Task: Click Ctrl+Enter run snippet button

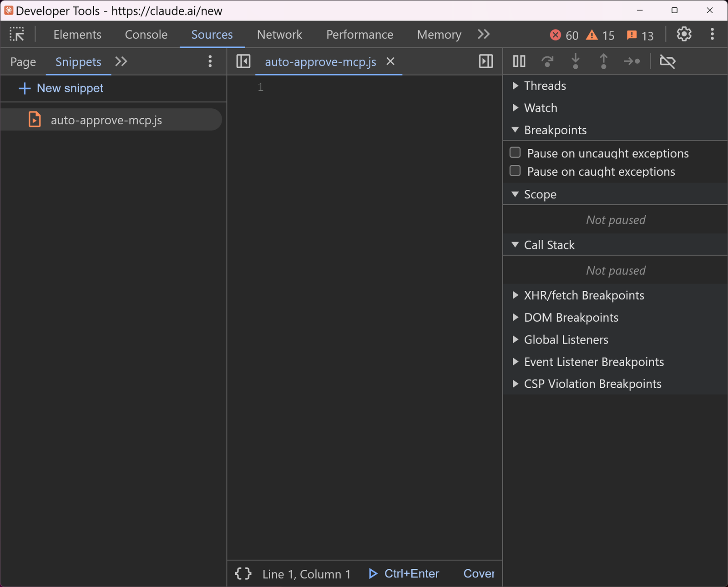Action: tap(404, 573)
